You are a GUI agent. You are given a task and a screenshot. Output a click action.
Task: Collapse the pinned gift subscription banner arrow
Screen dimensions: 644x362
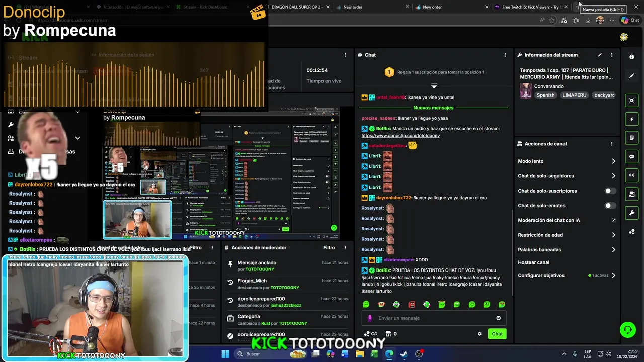(x=434, y=86)
